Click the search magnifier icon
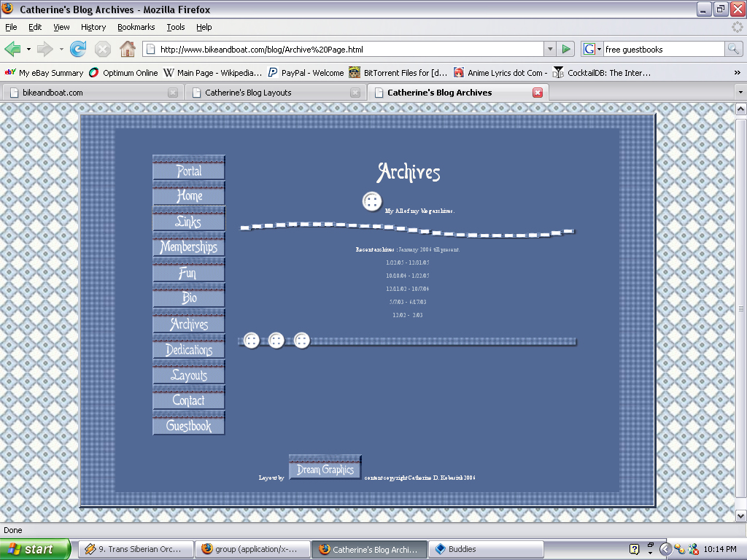 pyautogui.click(x=733, y=50)
